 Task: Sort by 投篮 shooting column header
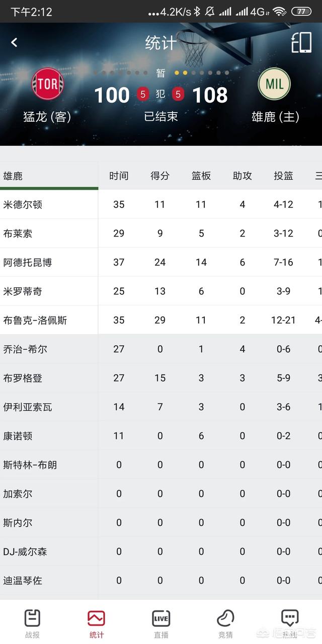284,176
